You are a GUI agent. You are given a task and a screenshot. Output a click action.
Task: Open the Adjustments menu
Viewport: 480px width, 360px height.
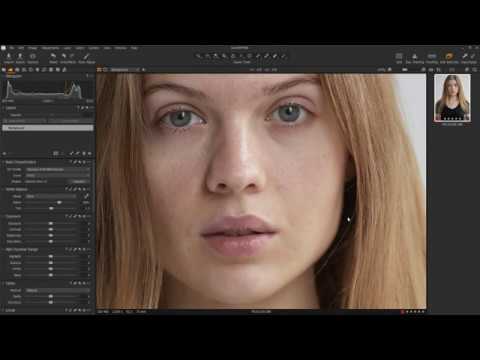click(50, 48)
